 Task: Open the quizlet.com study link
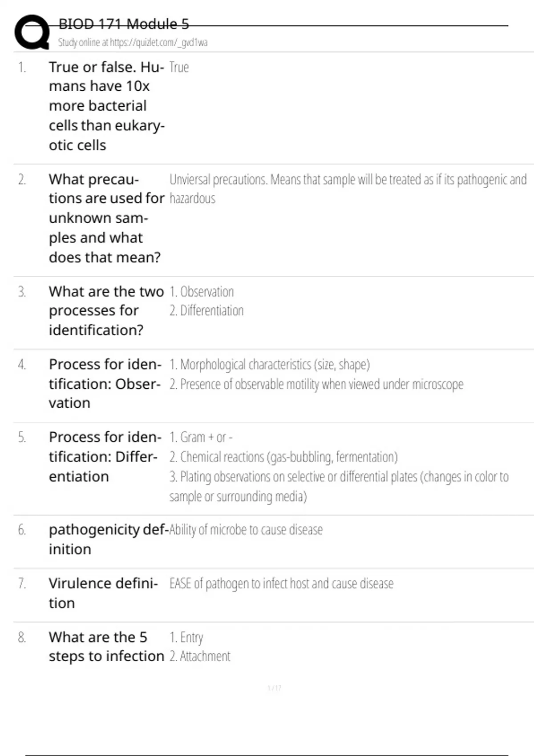pos(133,43)
